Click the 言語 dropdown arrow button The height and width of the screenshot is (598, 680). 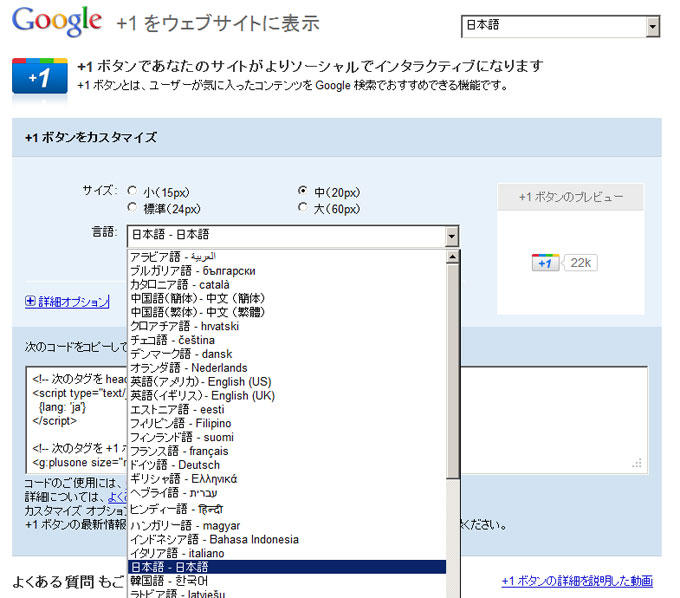[451, 236]
